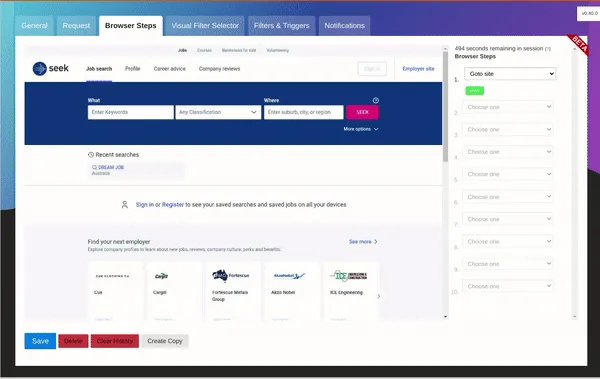Click the Fortescue Metals Group card name
Image resolution: width=600 pixels, height=379 pixels.
230,296
